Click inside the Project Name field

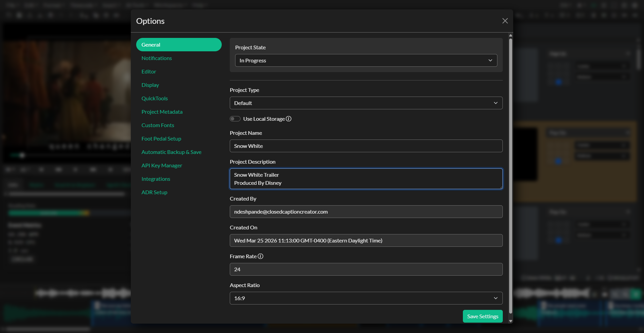[x=366, y=146]
